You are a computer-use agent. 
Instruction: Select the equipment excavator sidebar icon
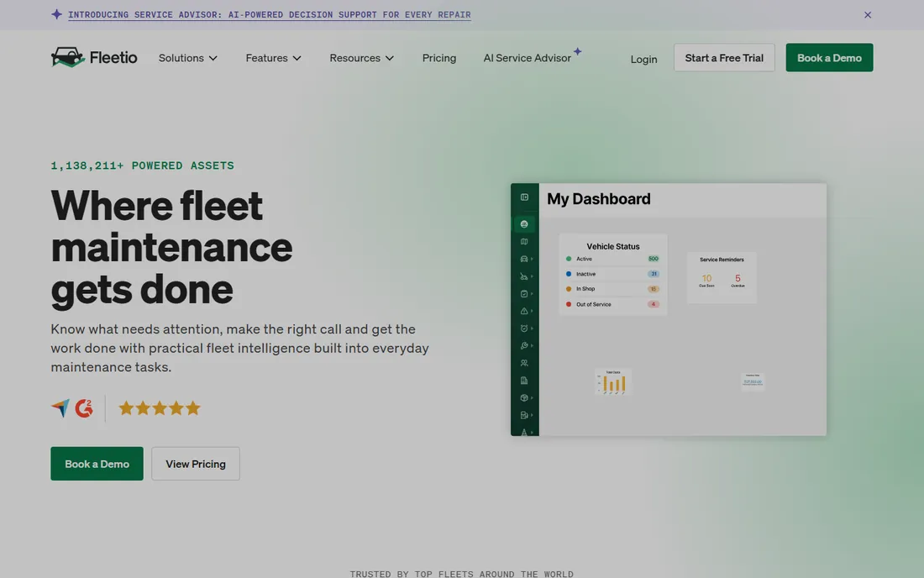pyautogui.click(x=524, y=276)
